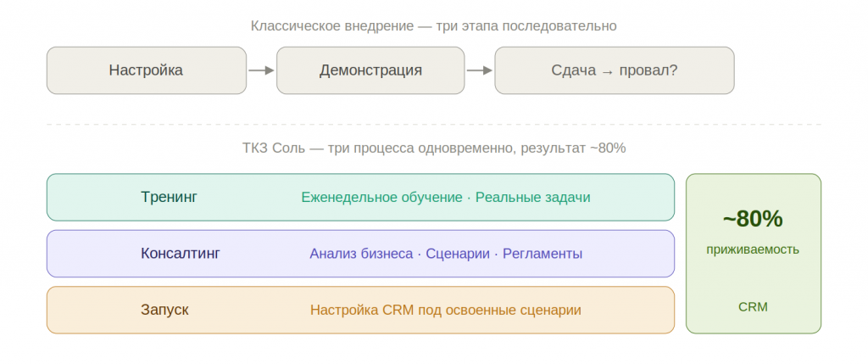Select the Консалтинг label
This screenshot has height=364, width=868.
[x=181, y=254]
